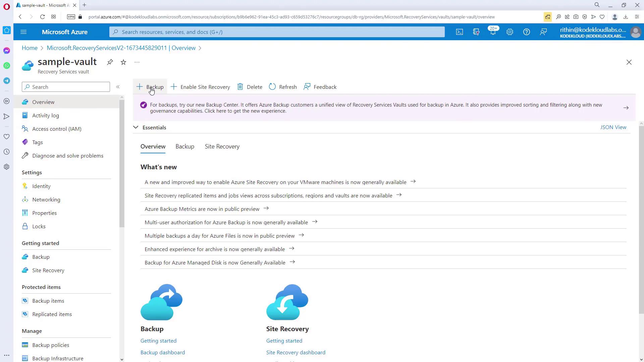Screen dimensions: 644x362
Task: Open the notifications bell icon
Action: (493, 32)
